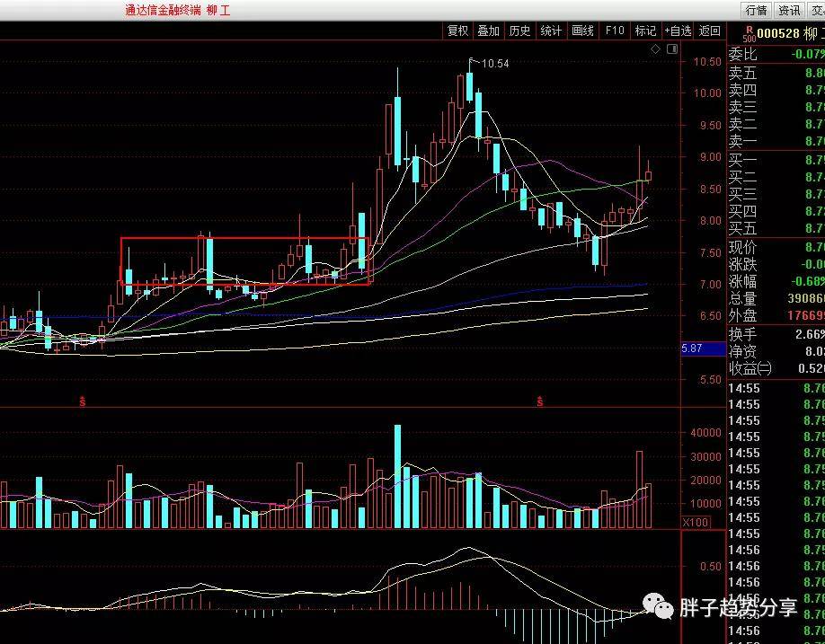Open the 复权 adjustment option
This screenshot has width=825, height=644.
[x=457, y=31]
